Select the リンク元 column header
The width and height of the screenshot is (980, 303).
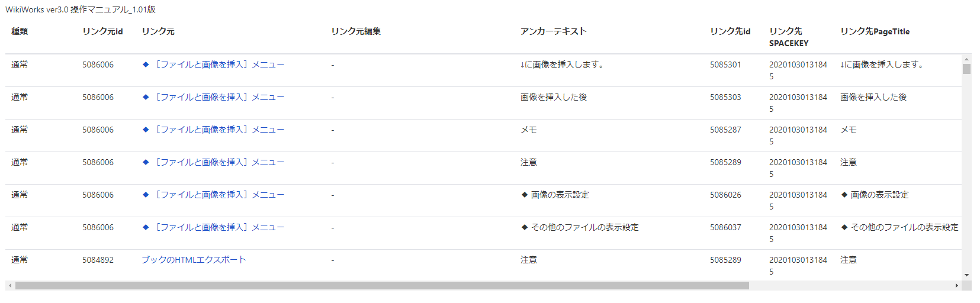click(158, 31)
